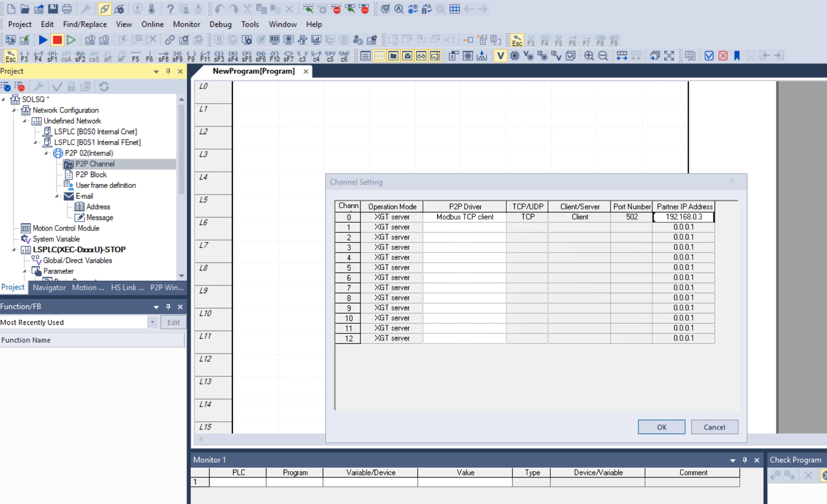The width and height of the screenshot is (827, 504).
Task: Switch to the Navigator tab
Action: coord(49,287)
